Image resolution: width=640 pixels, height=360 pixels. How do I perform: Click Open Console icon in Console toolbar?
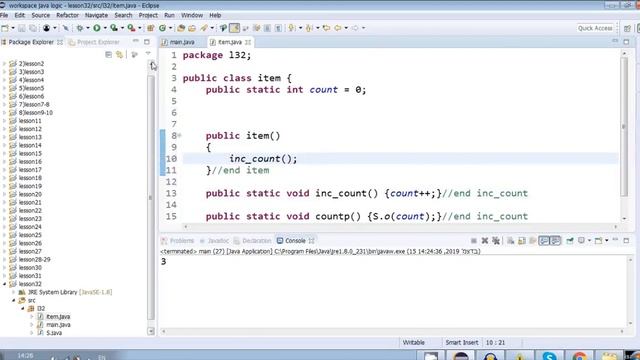tap(598, 241)
